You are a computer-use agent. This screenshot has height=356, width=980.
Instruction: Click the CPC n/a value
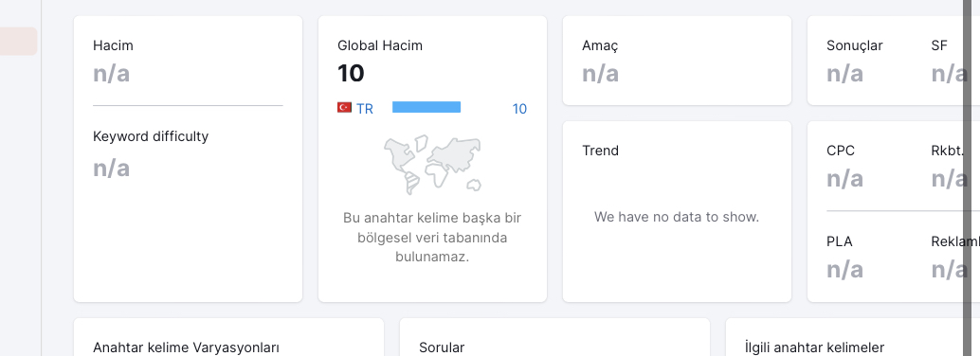click(x=844, y=179)
